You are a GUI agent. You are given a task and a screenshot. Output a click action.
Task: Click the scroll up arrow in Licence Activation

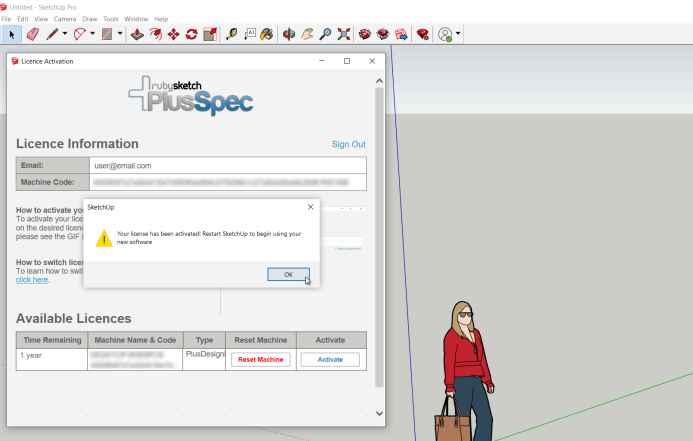coord(379,81)
